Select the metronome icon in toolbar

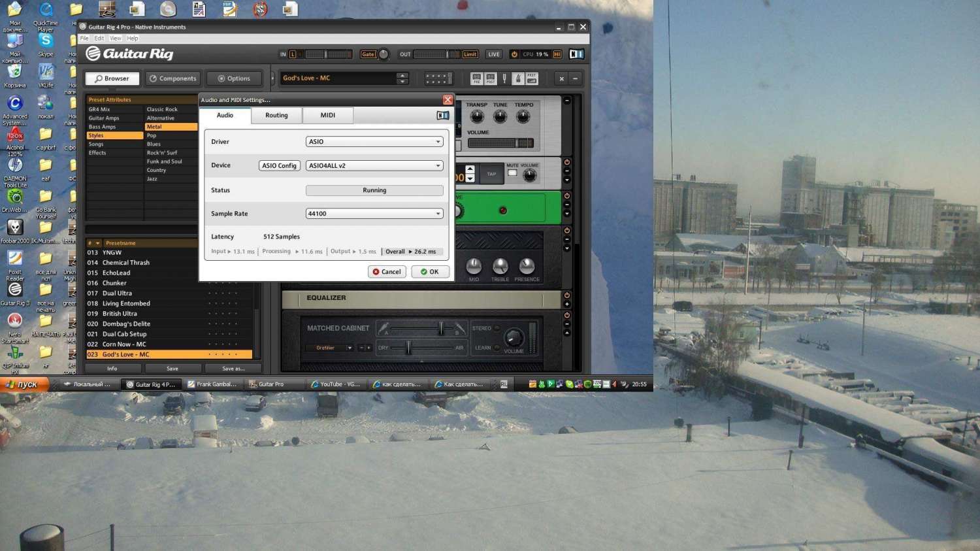517,78
